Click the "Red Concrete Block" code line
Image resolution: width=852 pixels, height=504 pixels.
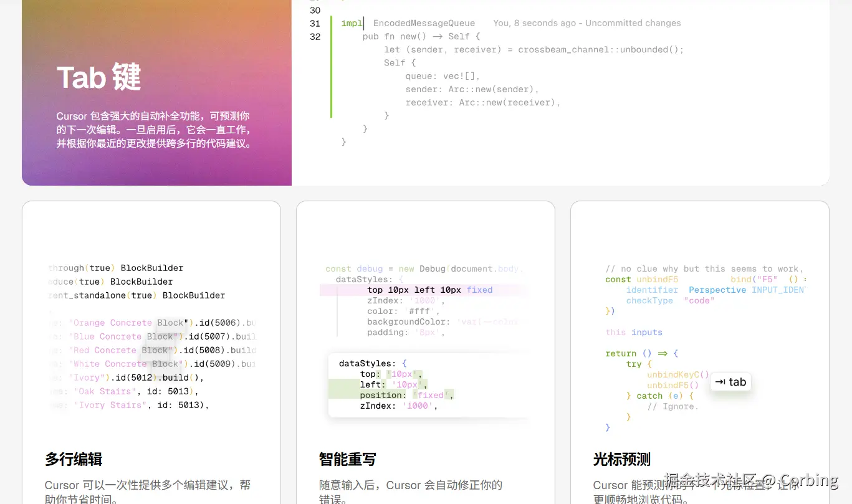[151, 350]
